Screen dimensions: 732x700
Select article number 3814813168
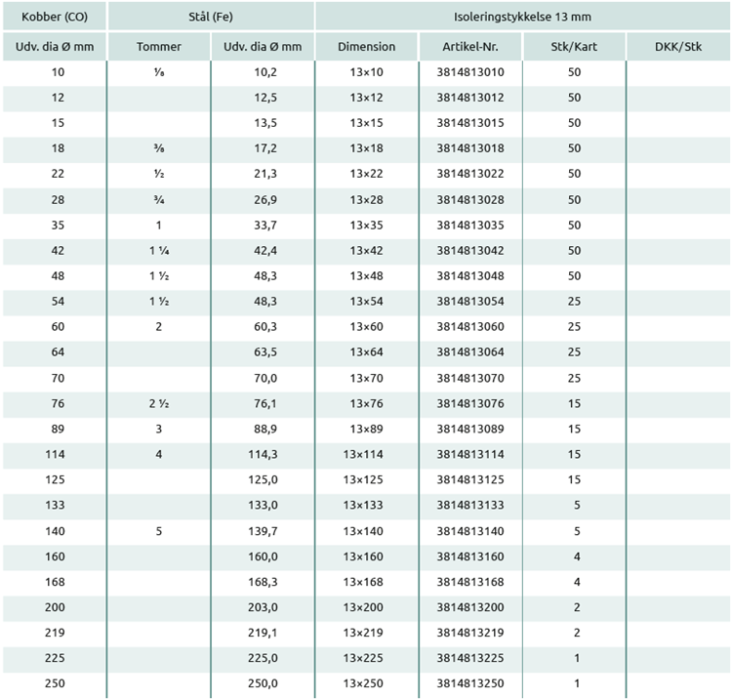pos(470,582)
